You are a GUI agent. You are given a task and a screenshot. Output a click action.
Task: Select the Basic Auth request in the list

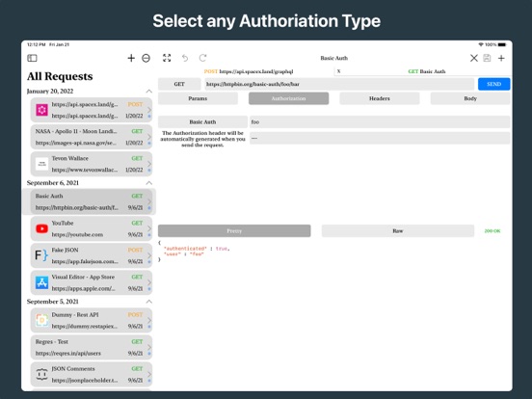92,201
